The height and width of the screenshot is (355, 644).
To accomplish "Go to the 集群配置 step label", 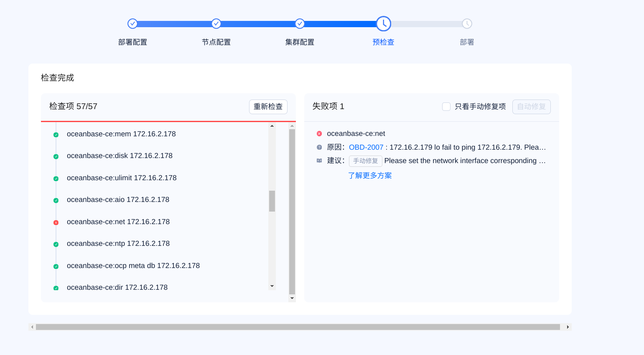I will [x=300, y=42].
